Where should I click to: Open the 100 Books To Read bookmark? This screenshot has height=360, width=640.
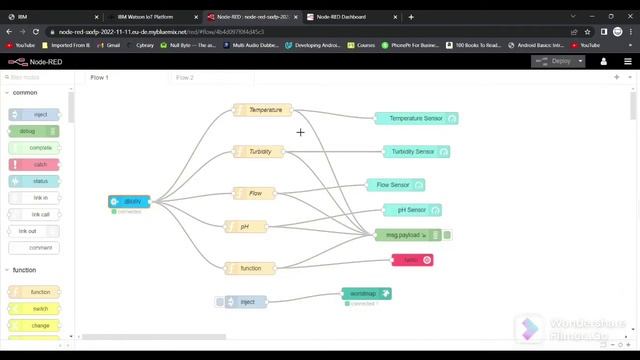point(473,45)
